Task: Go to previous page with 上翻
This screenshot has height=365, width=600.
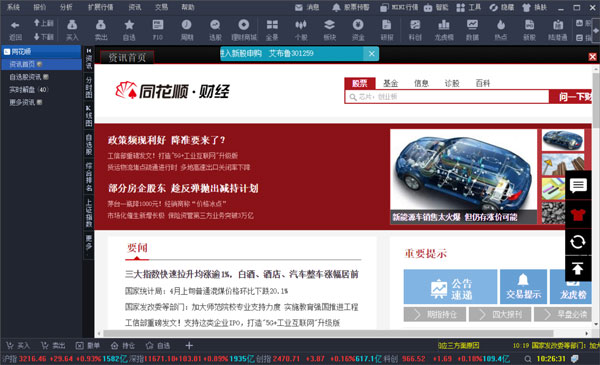Action: 43,23
